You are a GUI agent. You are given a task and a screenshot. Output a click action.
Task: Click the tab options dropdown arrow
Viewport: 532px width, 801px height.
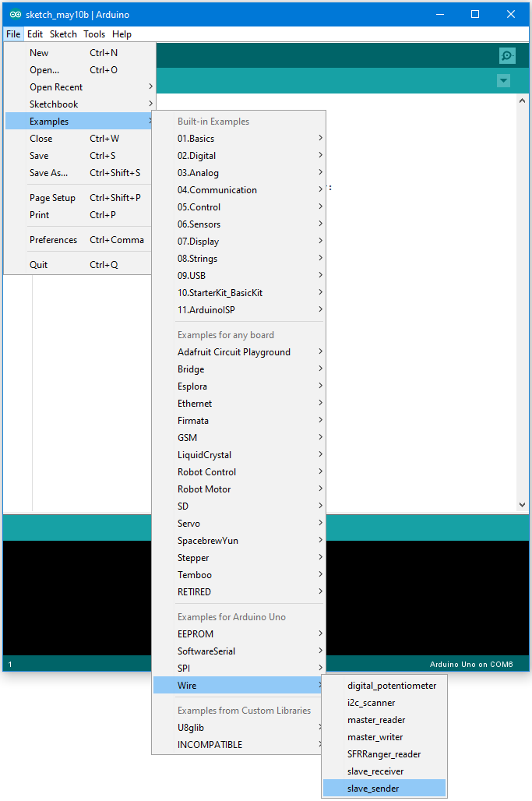503,81
